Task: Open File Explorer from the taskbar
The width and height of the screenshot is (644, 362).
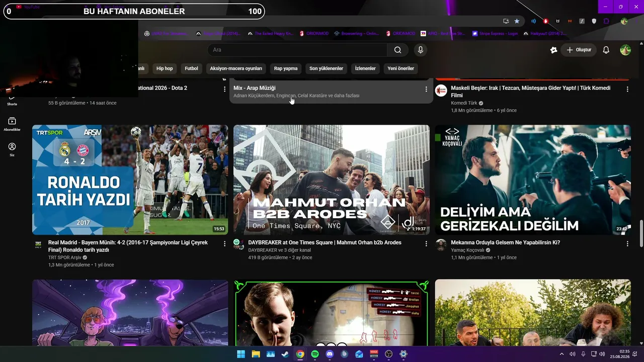Action: coord(256,354)
